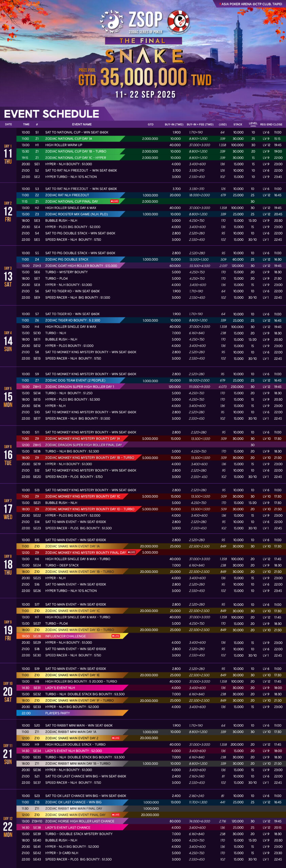Select the 'HYPER - 3-CARD NLH' event

(x=62, y=853)
